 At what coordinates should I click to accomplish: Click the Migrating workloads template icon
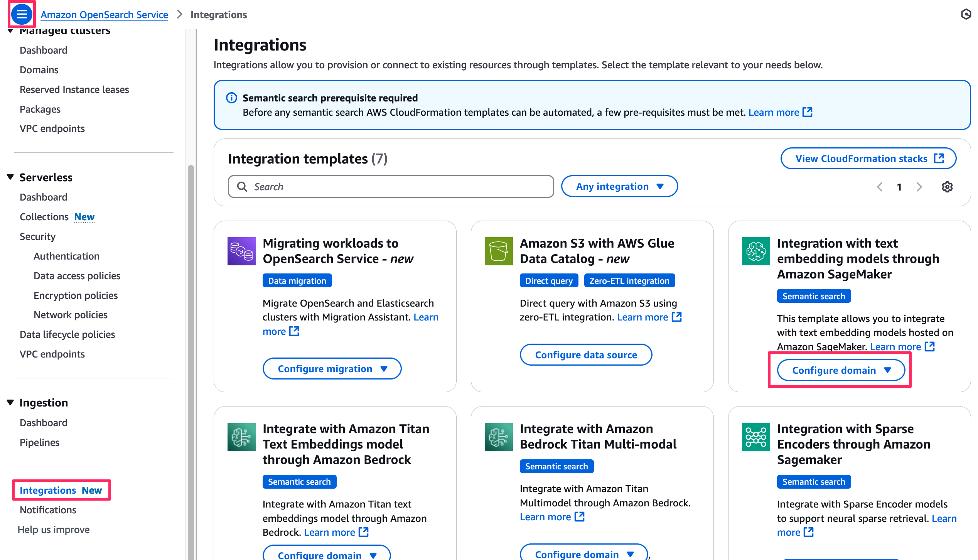(241, 251)
